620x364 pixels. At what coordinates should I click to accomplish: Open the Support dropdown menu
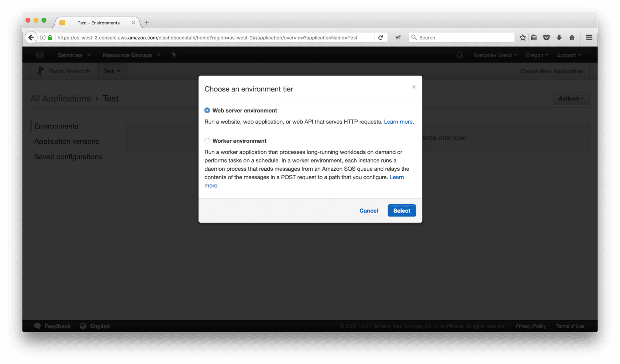(569, 55)
